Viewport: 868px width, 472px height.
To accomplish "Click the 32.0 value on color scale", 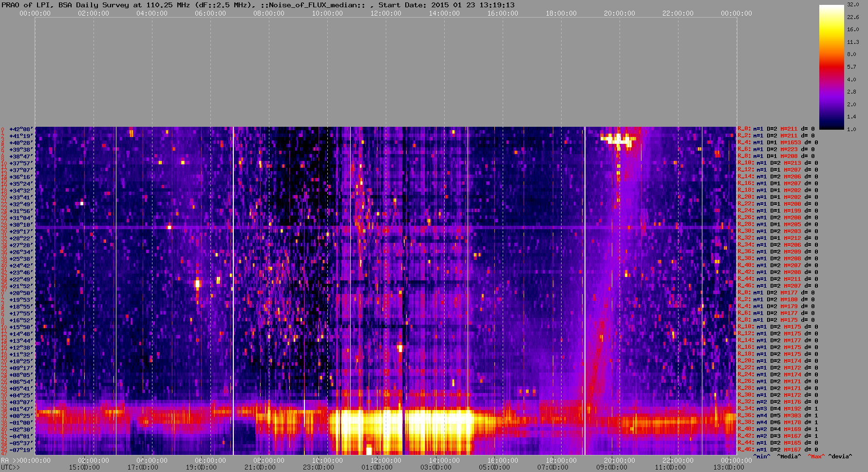I will coord(853,4).
